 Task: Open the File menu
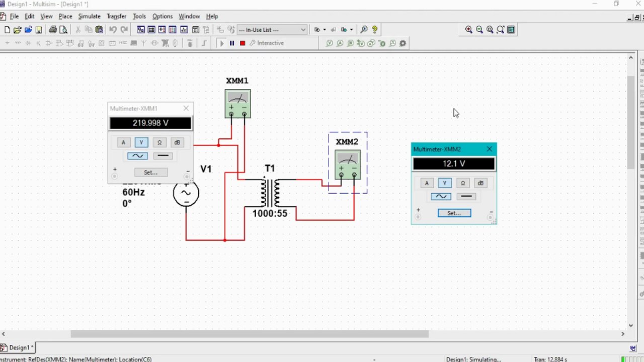tap(14, 16)
